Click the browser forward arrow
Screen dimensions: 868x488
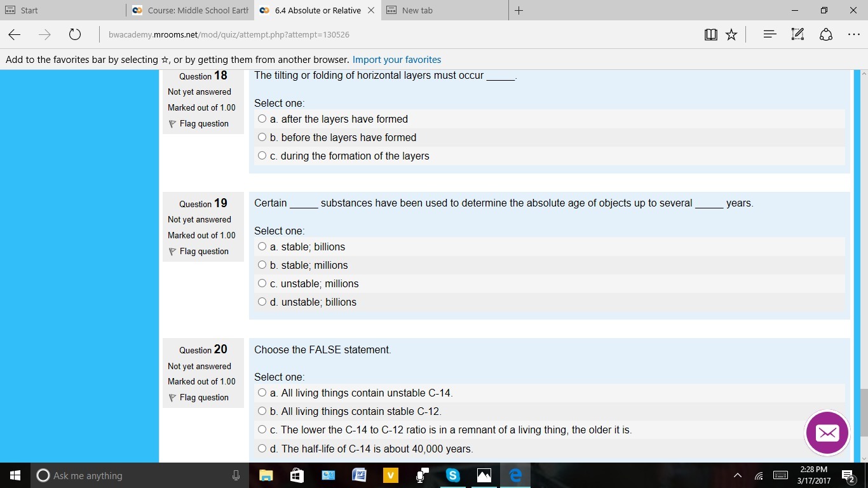pyautogui.click(x=44, y=35)
